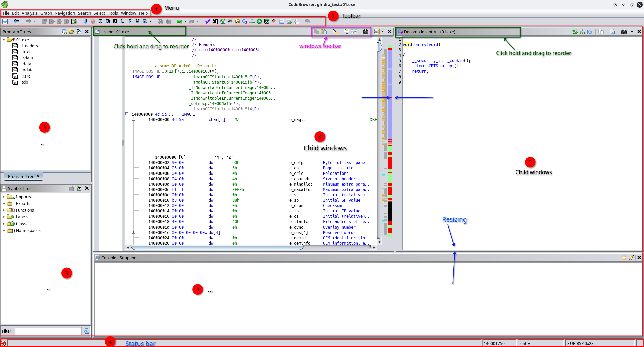Toggle the 'Ro' icon in Decompile toolbar

[x=590, y=32]
